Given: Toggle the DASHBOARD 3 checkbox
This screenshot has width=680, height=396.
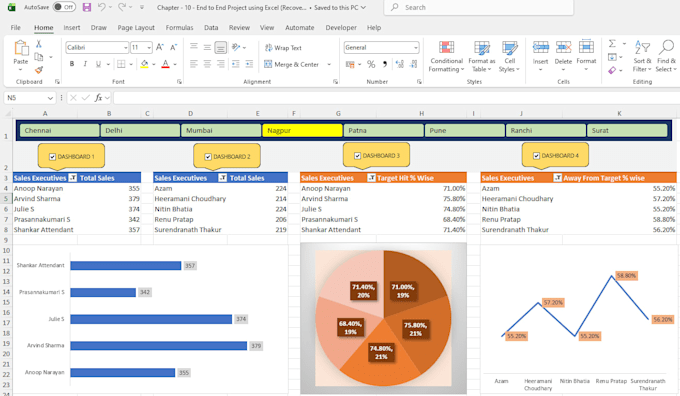Looking at the screenshot, I should [x=357, y=156].
